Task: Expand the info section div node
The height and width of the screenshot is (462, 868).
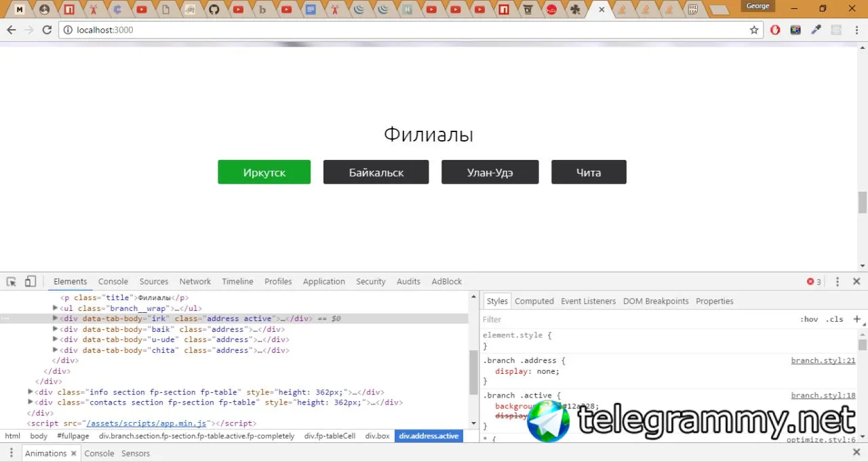Action: [31, 392]
